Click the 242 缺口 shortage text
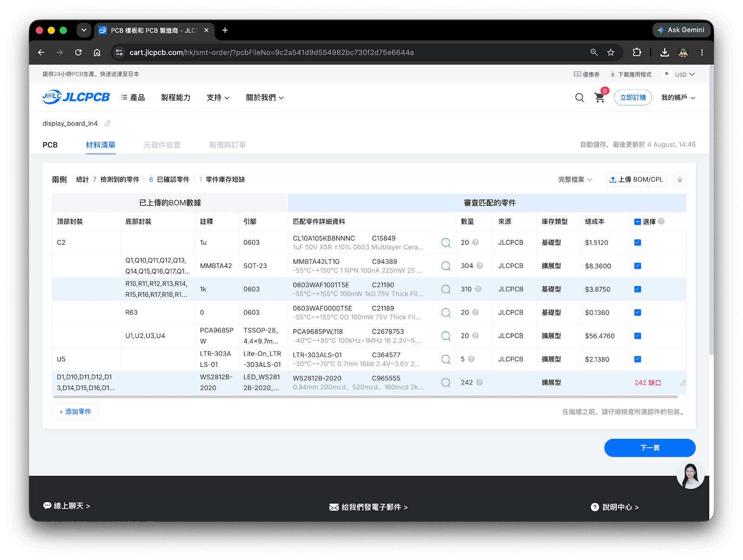Image resolution: width=743 pixels, height=560 pixels. point(648,383)
